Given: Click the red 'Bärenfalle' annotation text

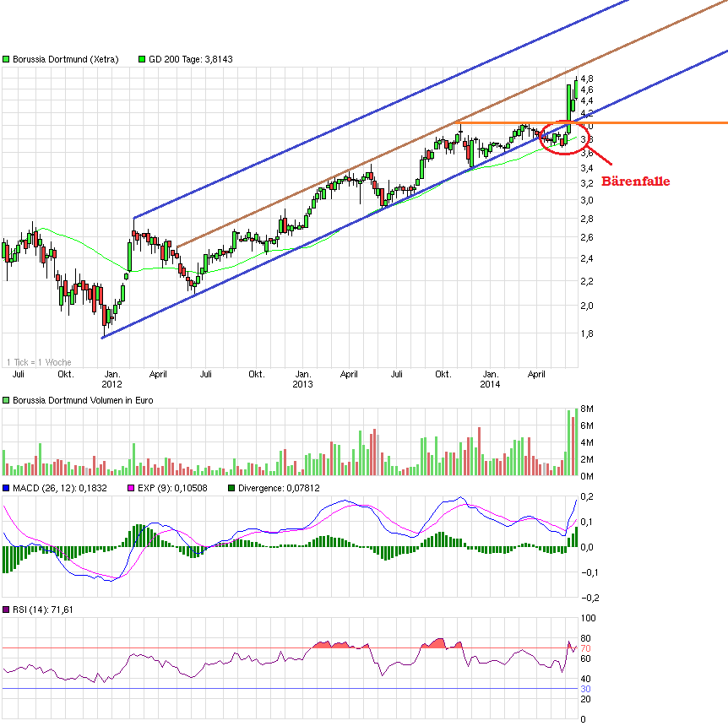Looking at the screenshot, I should point(636,181).
